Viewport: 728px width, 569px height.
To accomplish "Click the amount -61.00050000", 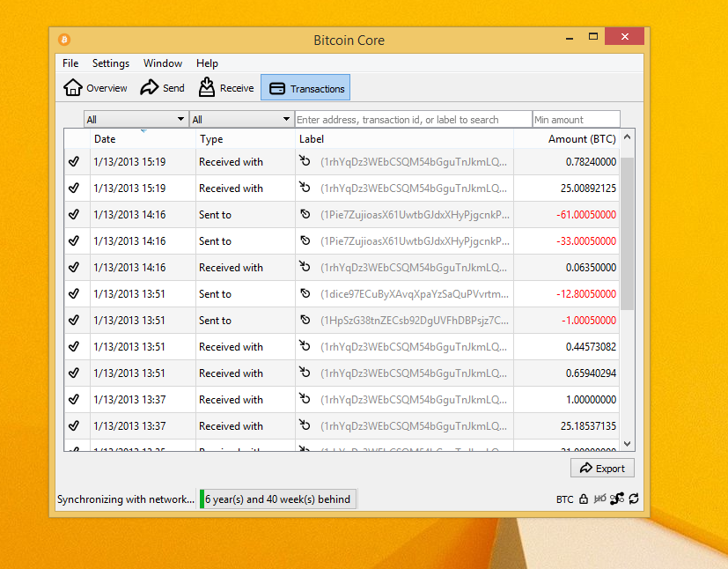I will pyautogui.click(x=586, y=215).
